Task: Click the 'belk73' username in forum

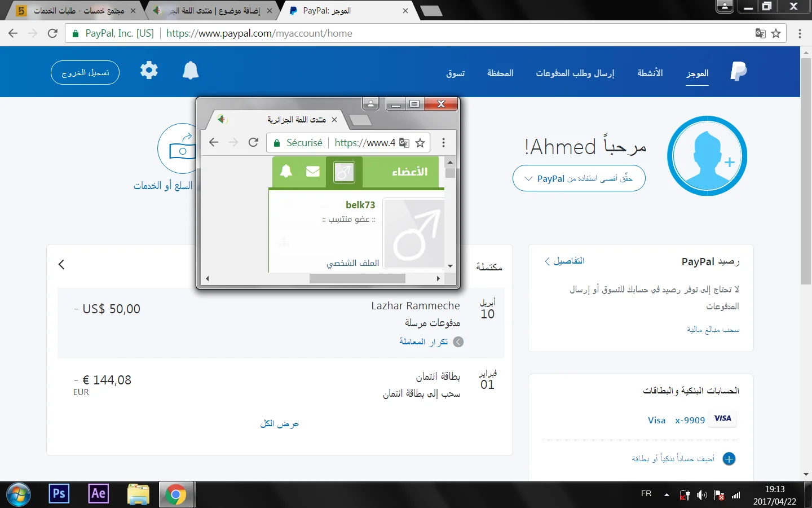Action: tap(360, 205)
